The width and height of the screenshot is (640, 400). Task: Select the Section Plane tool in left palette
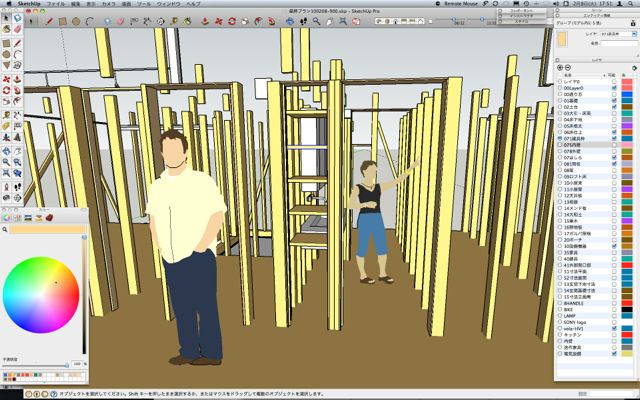coord(17,198)
